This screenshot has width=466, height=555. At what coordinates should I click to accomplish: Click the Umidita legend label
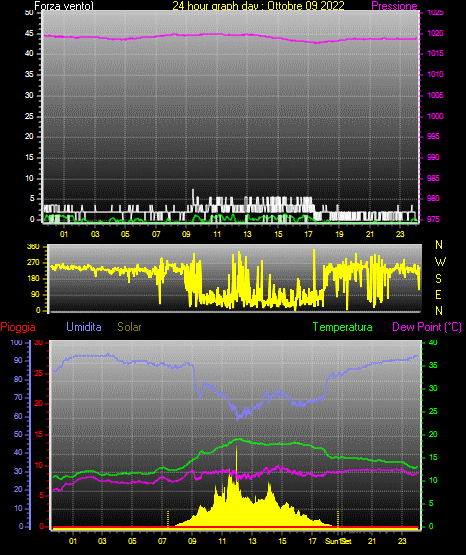[x=84, y=327]
